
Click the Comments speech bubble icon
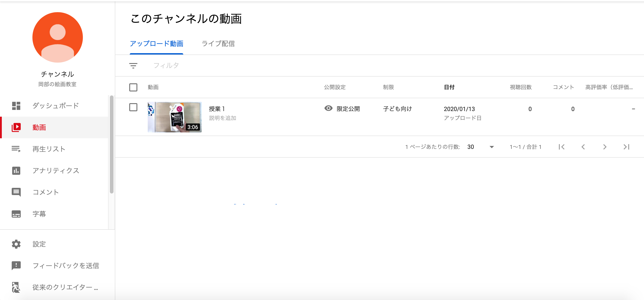coord(16,192)
